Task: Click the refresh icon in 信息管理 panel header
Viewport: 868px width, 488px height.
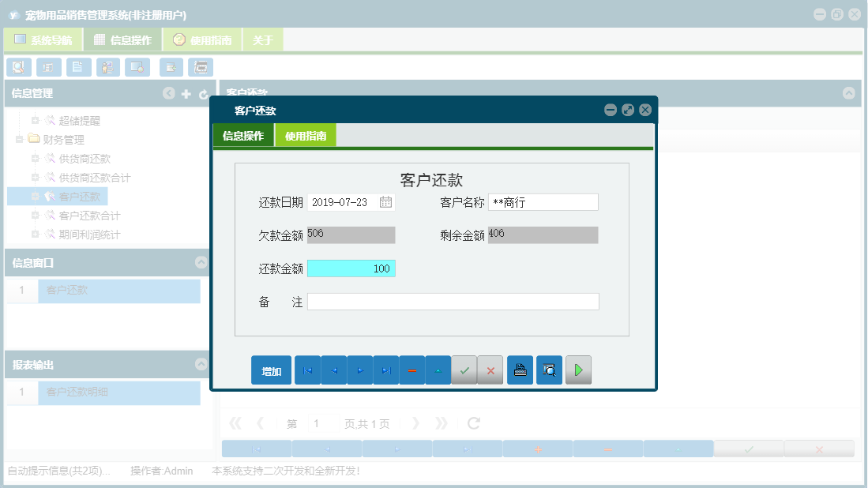Action: tap(201, 93)
